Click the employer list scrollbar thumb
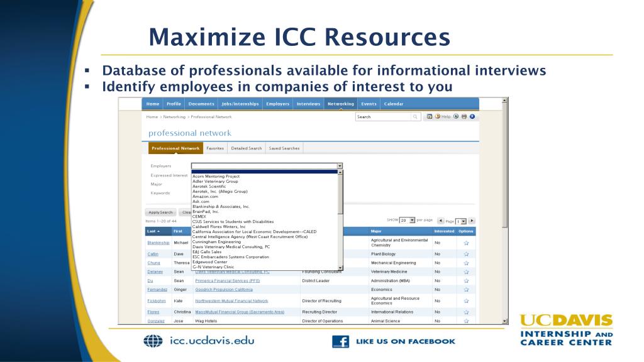Image resolution: width=644 pixels, height=362 pixels. pyautogui.click(x=340, y=195)
